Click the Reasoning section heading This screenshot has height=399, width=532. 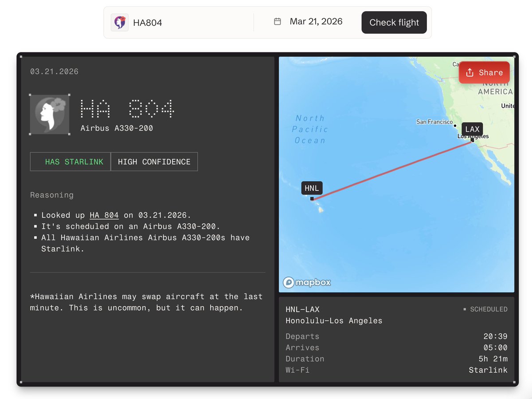[52, 195]
